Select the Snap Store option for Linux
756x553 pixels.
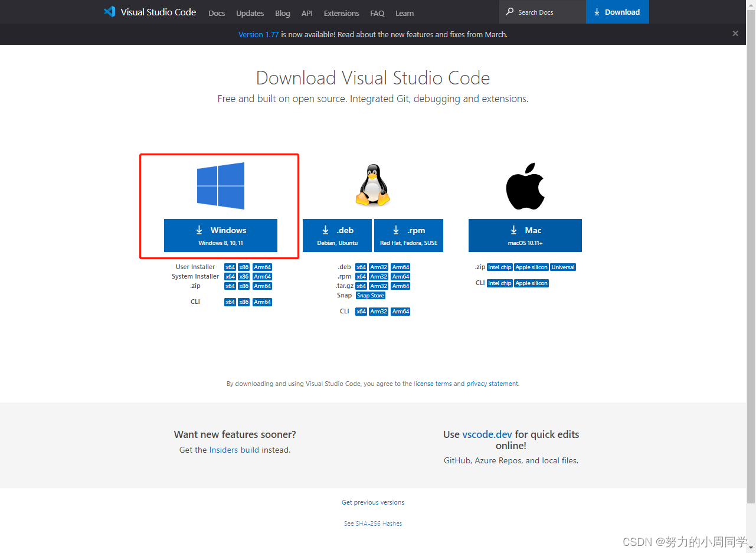371,295
